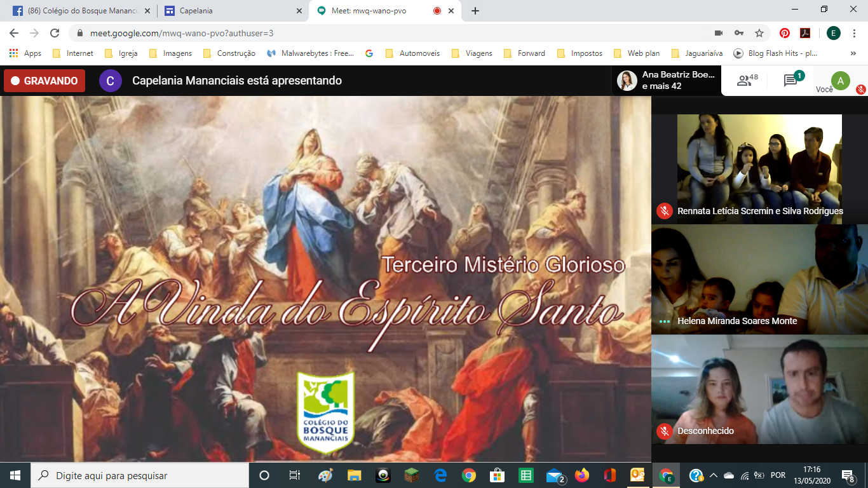Launch Firefox from the taskbar

point(581,475)
